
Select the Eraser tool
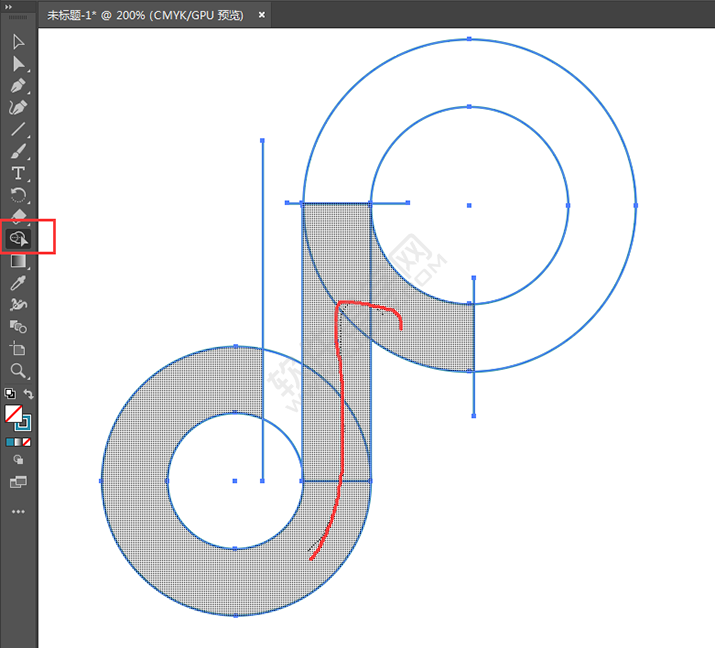point(18,216)
